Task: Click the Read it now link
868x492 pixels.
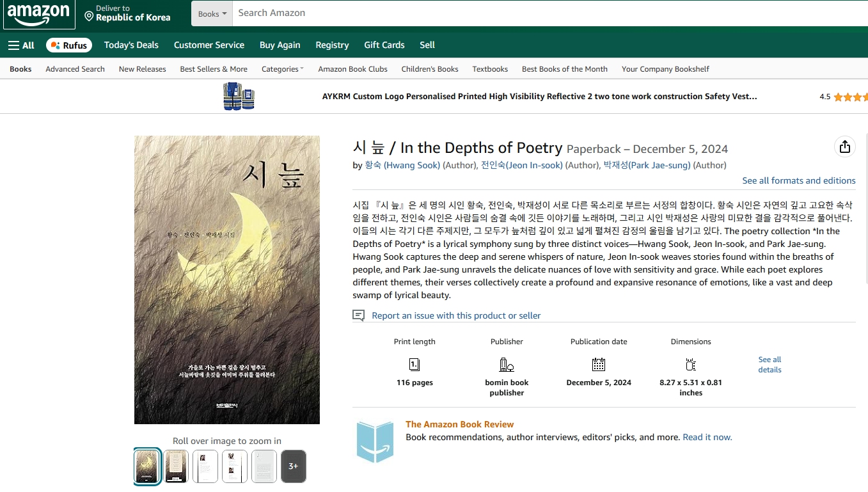Action: (x=707, y=437)
